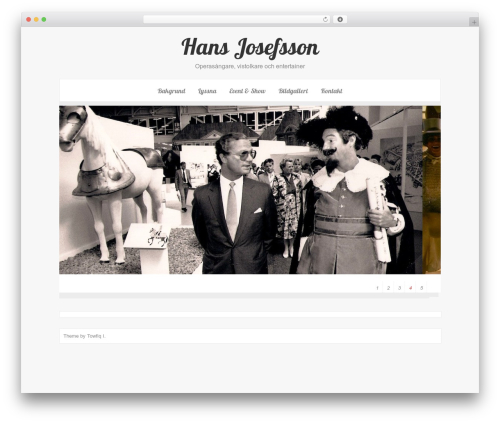Go to slide 3 of the slideshow
The image size is (500, 423).
click(x=399, y=288)
